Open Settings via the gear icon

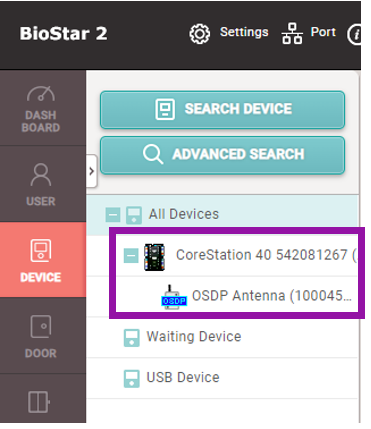coord(200,34)
